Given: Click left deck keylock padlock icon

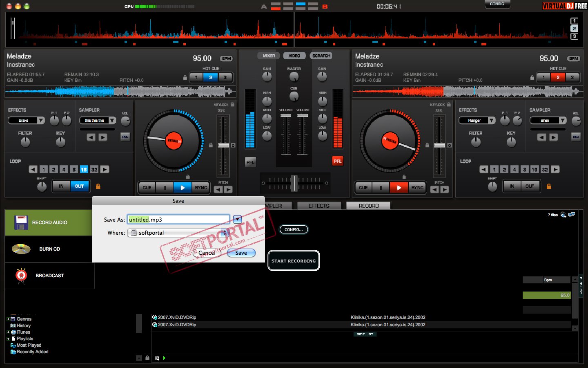Looking at the screenshot, I should pyautogui.click(x=232, y=105).
